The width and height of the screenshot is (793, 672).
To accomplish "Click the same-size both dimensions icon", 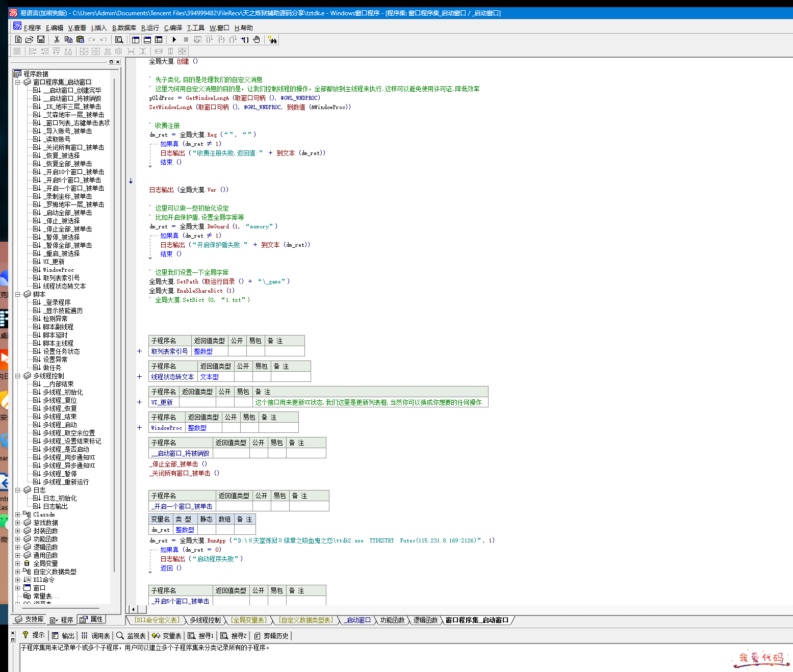I will coord(182,51).
